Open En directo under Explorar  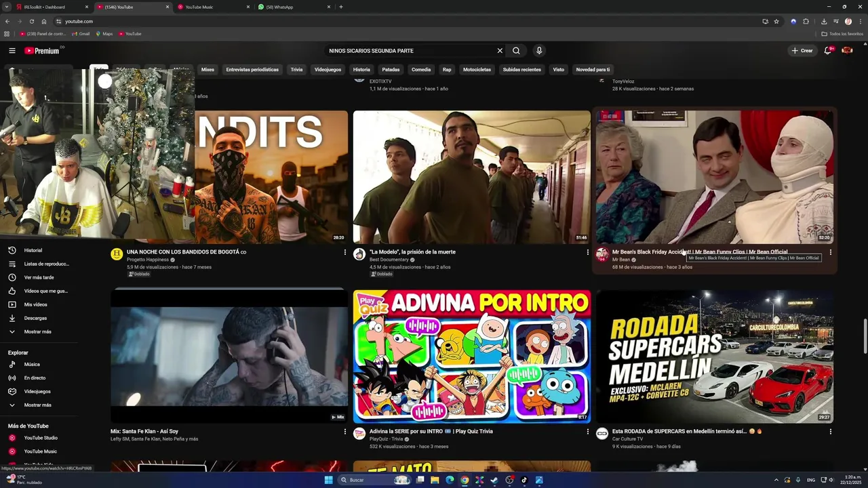[x=39, y=378]
